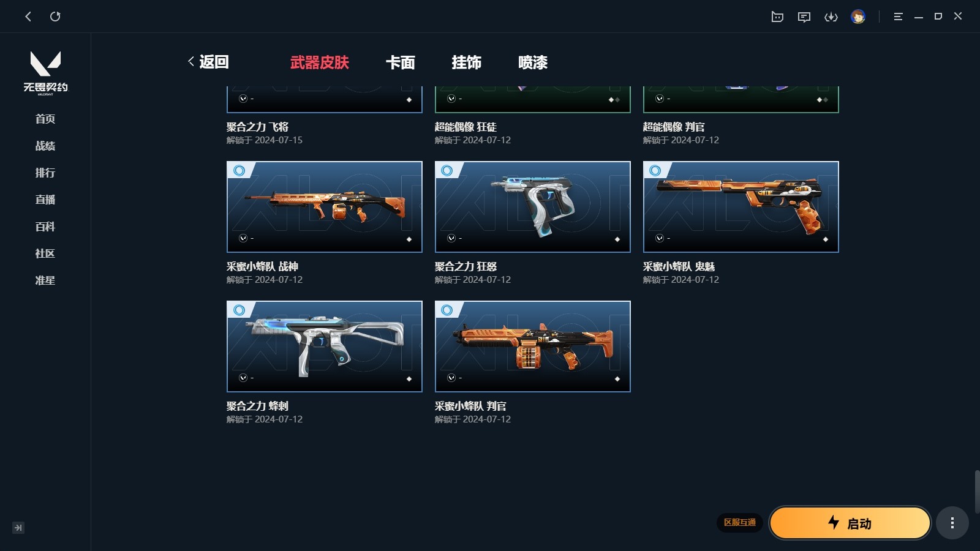980x551 pixels.
Task: Open the three-dot options beside 启动
Action: [952, 523]
